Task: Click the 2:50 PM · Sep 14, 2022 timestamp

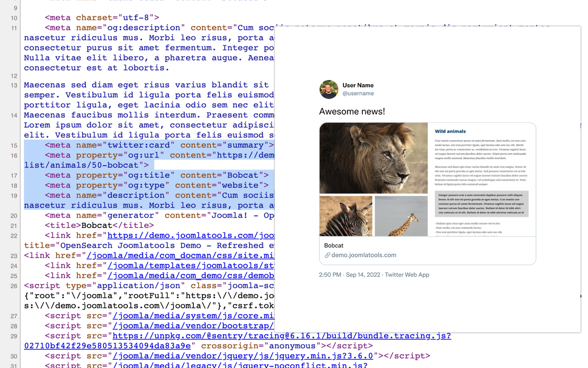Action: coord(349,275)
